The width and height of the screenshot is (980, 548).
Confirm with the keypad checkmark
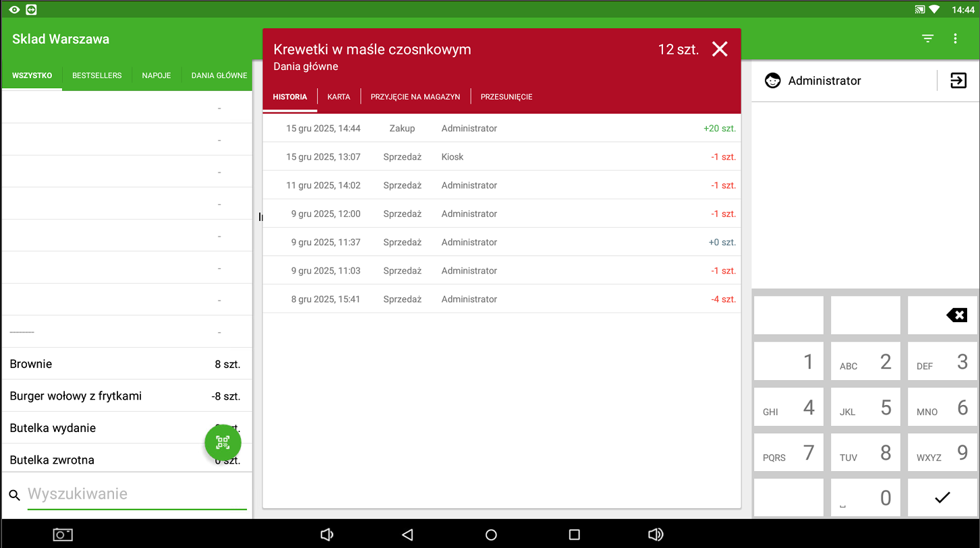click(942, 497)
